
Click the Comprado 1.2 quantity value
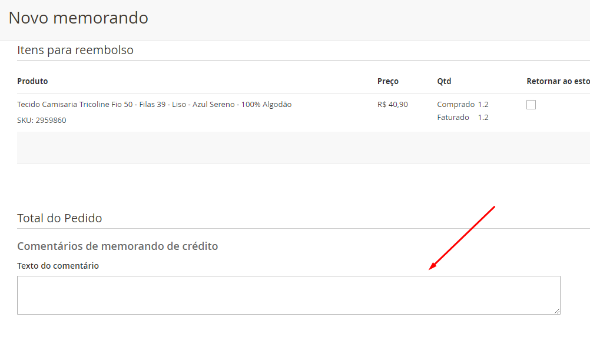tap(483, 105)
